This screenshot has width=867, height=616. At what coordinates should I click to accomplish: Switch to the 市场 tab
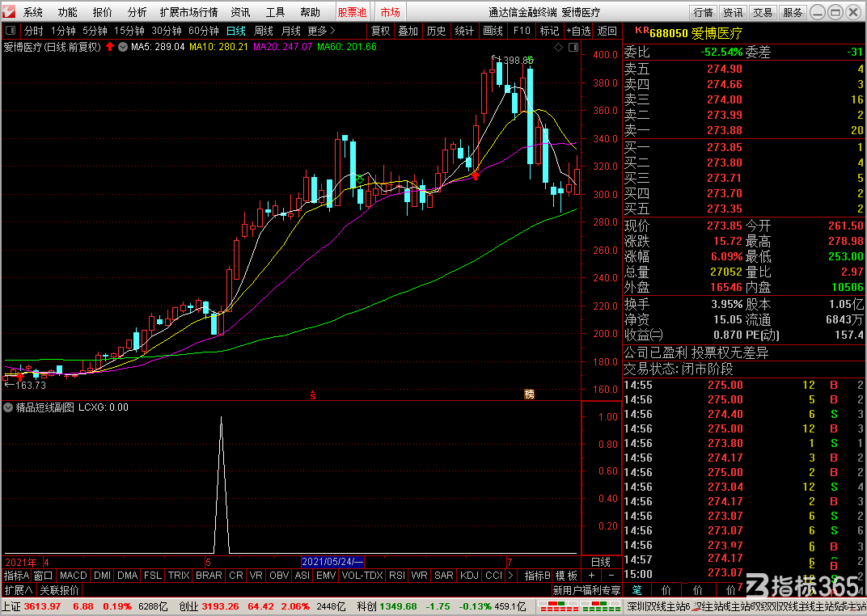391,12
